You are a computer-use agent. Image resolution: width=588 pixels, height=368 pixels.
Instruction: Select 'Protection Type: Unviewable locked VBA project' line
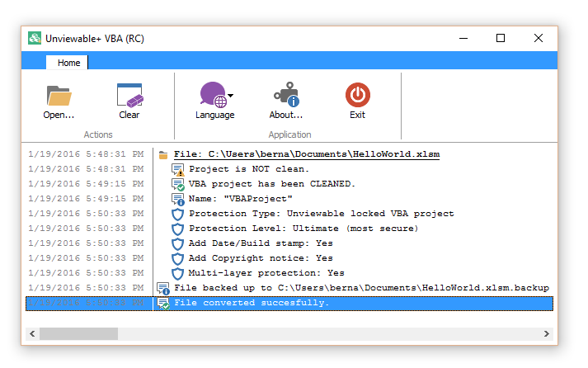322,214
